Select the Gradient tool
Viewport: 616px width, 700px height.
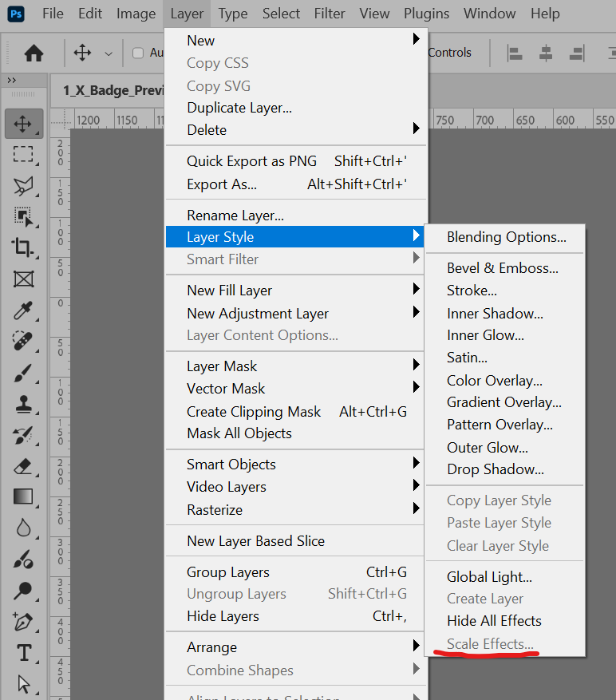tap(23, 497)
